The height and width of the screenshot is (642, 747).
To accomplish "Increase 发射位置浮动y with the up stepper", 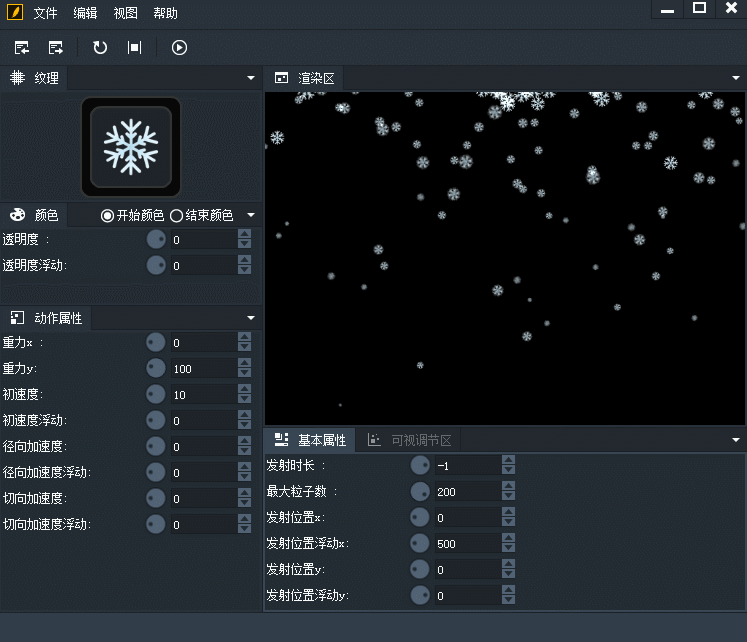I will 508,590.
